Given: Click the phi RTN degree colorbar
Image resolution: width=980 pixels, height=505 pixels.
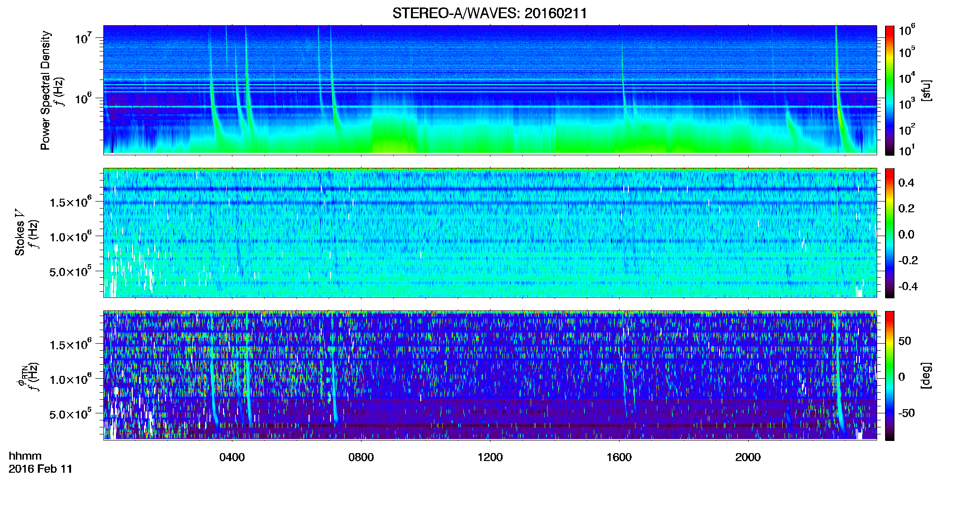Looking at the screenshot, I should (x=890, y=375).
